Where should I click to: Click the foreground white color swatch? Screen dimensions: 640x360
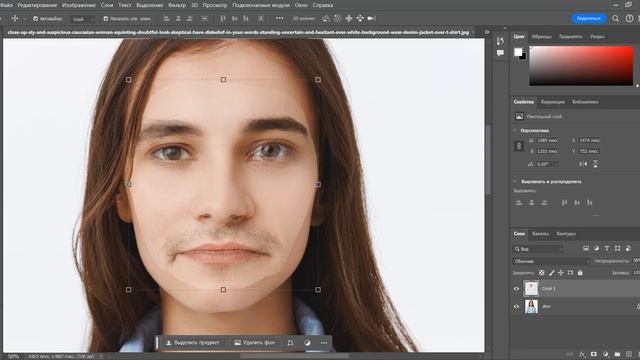click(518, 52)
